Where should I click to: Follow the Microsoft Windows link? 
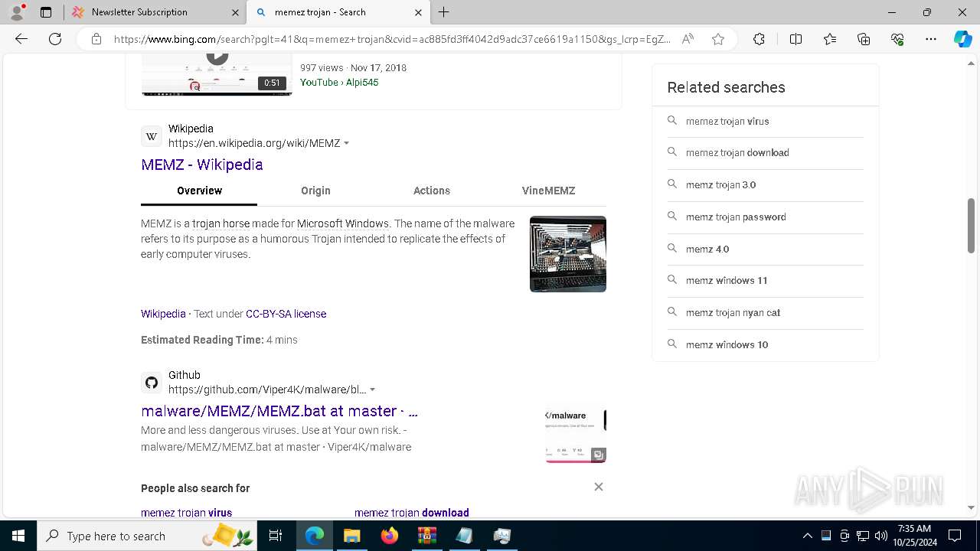coord(343,223)
